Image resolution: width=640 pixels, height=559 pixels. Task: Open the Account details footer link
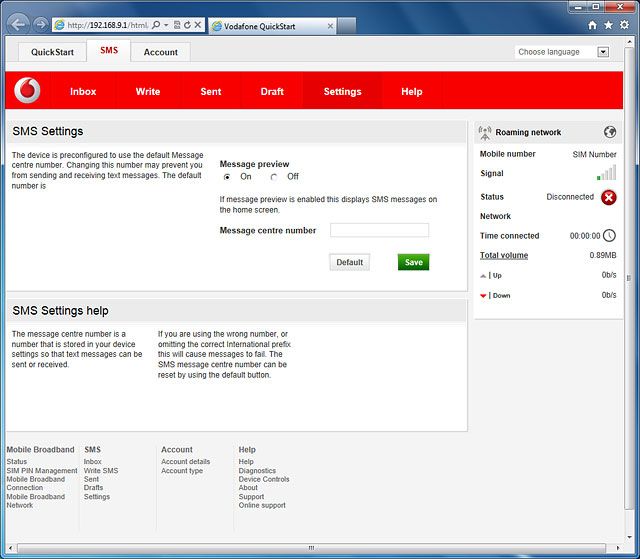185,461
